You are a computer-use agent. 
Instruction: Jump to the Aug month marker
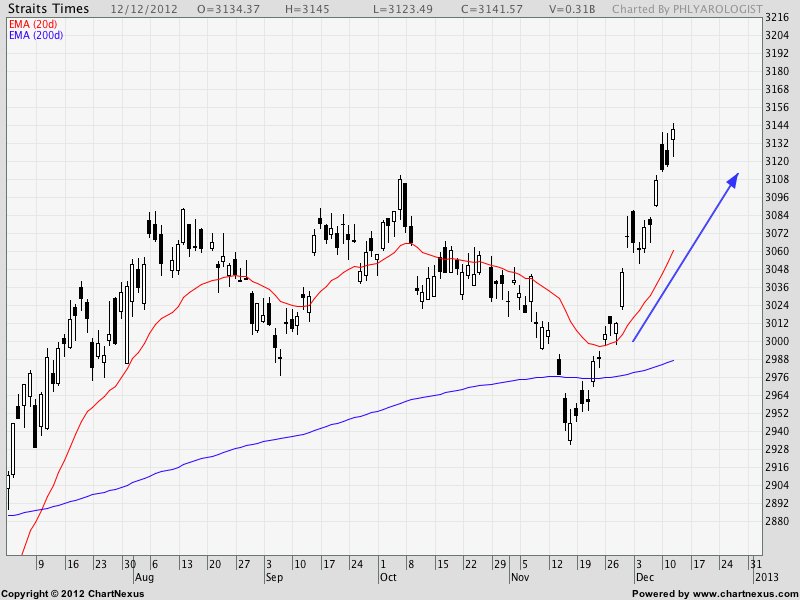click(x=144, y=578)
